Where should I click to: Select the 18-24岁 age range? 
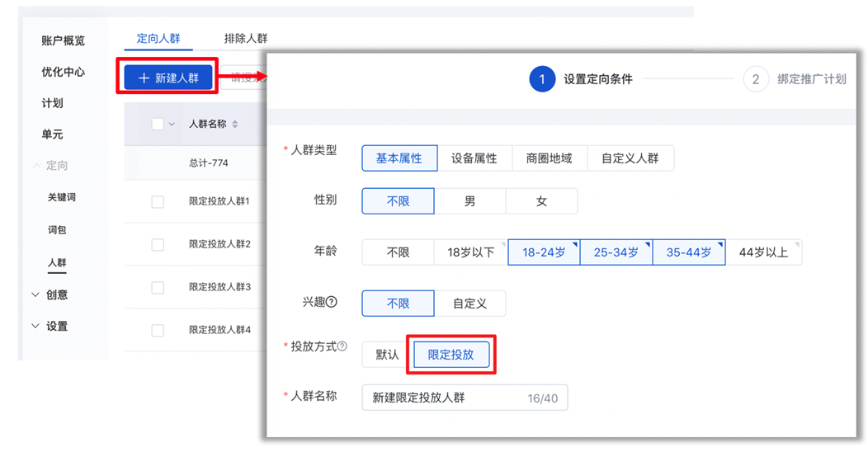pos(544,252)
